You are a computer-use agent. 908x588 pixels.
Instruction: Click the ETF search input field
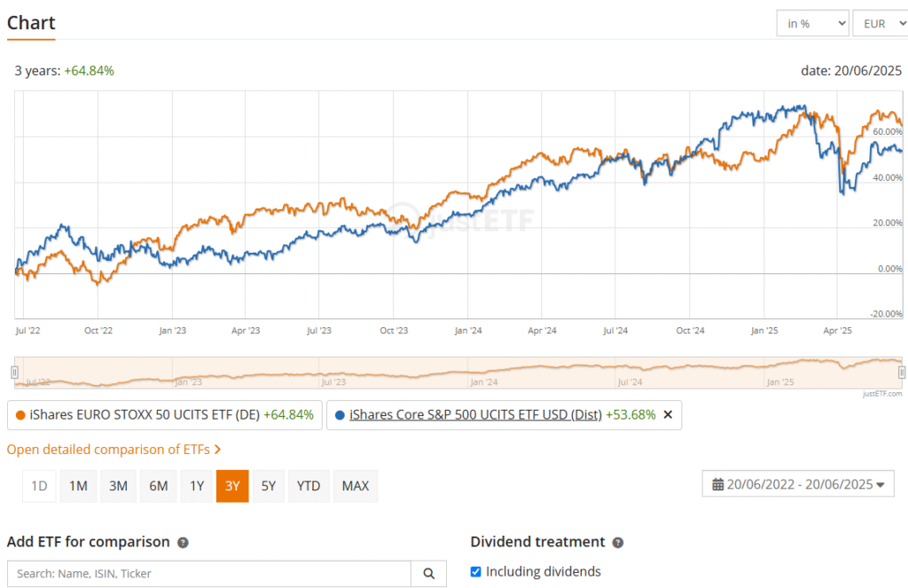click(x=209, y=574)
